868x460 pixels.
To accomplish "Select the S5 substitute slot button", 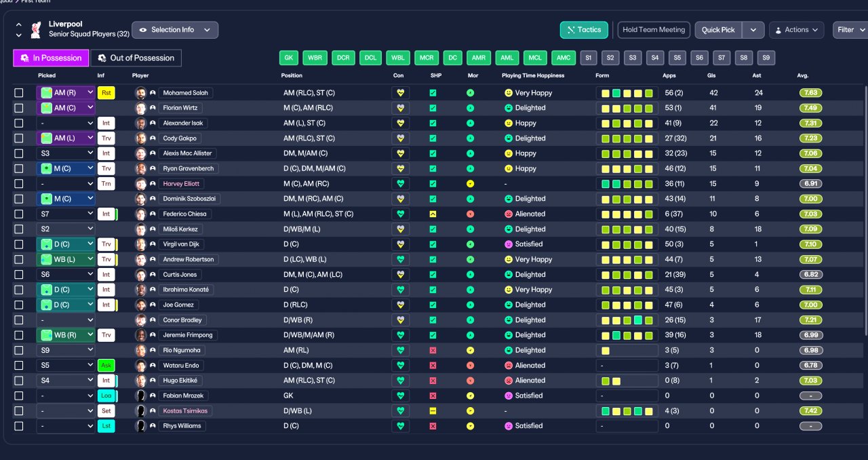I will point(676,58).
